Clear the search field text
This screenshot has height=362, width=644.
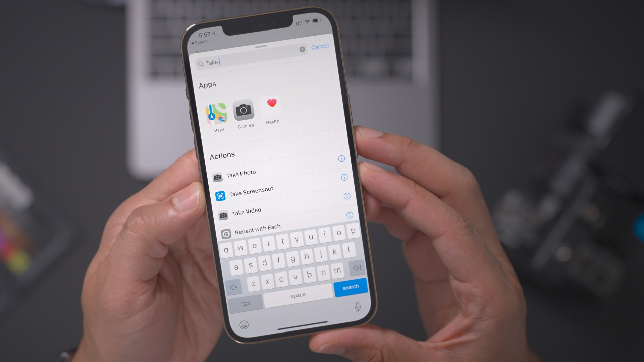click(x=302, y=49)
